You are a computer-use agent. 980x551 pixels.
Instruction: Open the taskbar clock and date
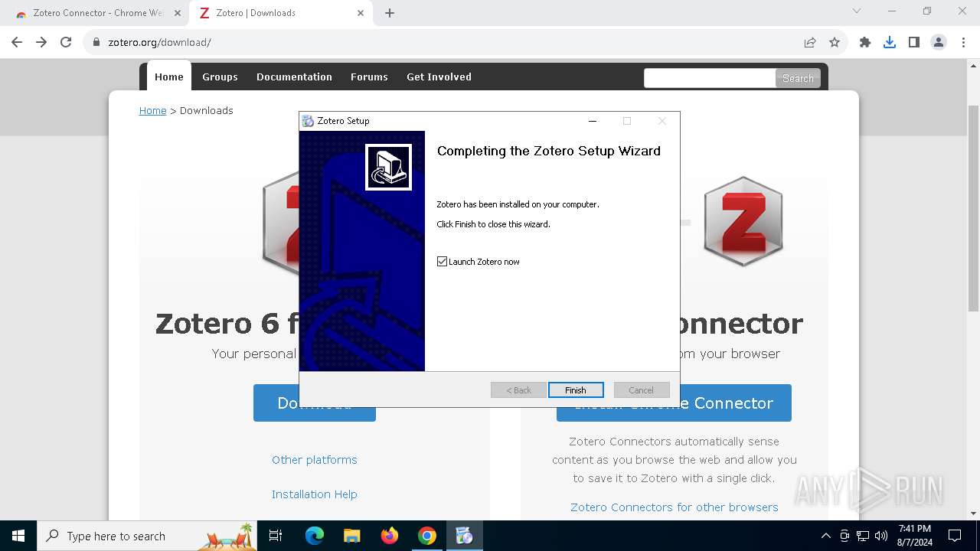[x=915, y=536]
